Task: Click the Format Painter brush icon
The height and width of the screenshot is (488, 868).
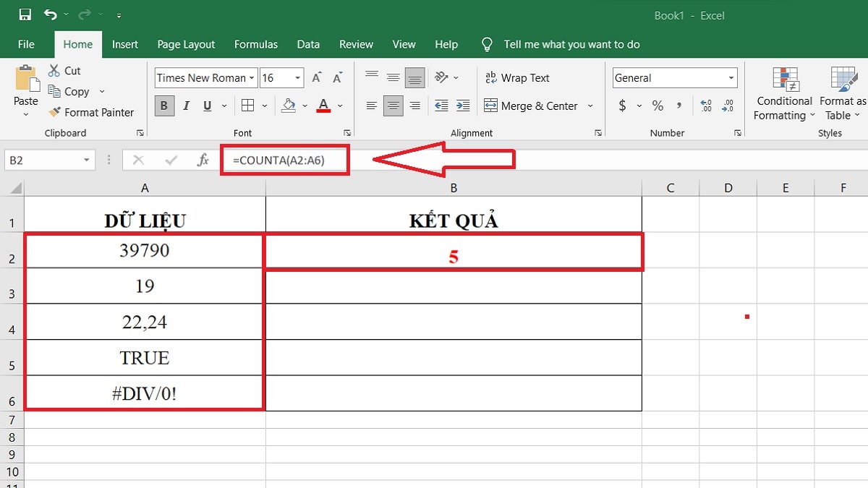Action: [x=54, y=112]
